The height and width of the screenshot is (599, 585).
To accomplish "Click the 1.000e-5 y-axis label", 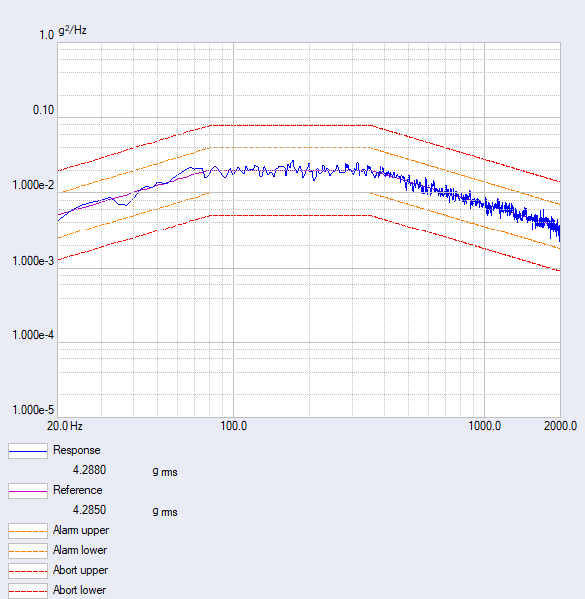I will tap(33, 410).
